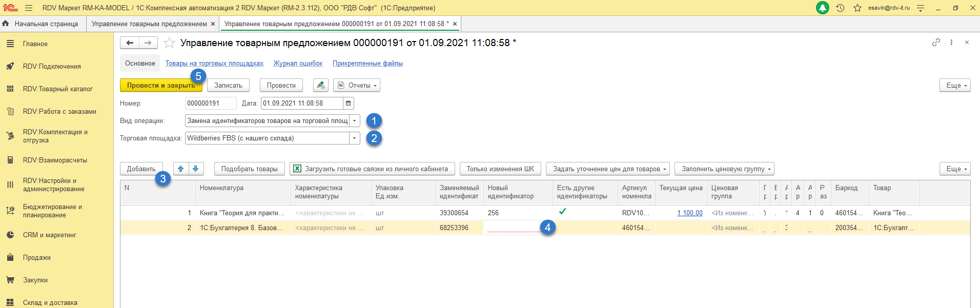The height and width of the screenshot is (308, 980).
Task: Open notifications bell icon
Action: (823, 8)
